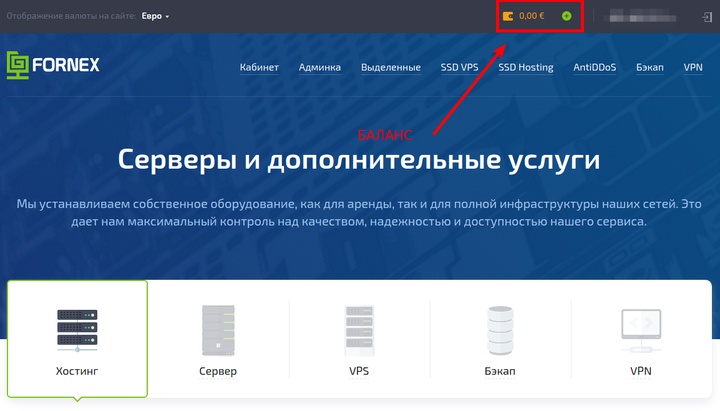Select the Хостинг server rack icon
Screen dimensions: 720x411
click(x=77, y=330)
